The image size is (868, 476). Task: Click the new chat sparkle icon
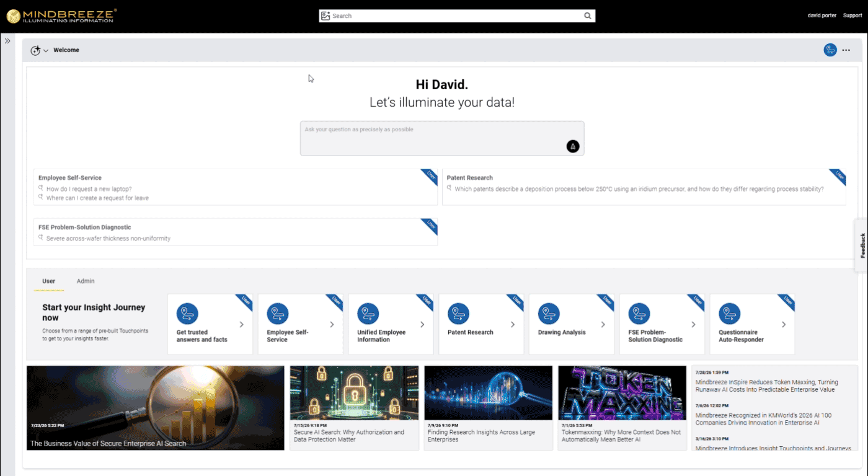[35, 50]
